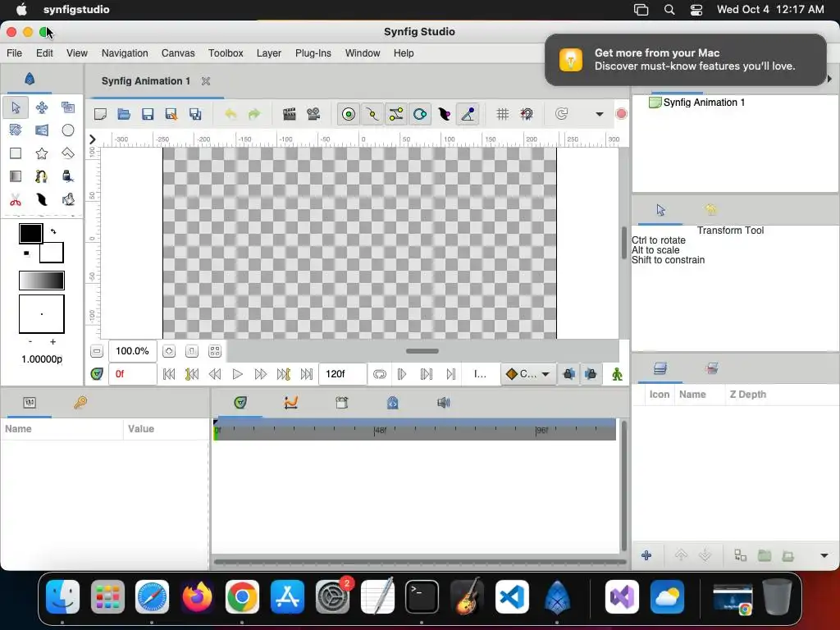Click the 100.0% zoom field
The width and height of the screenshot is (840, 630).
(133, 351)
